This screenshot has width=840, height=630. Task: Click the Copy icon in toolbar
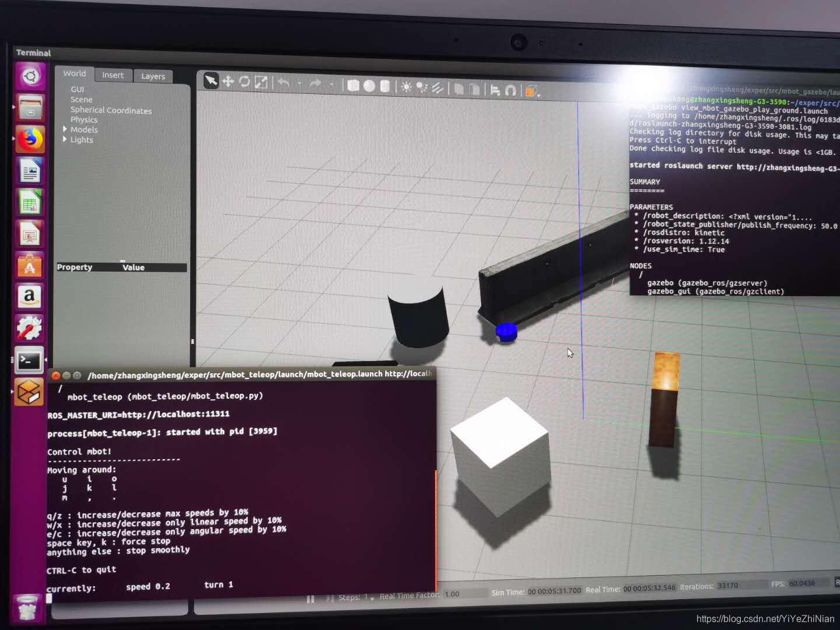coord(459,89)
